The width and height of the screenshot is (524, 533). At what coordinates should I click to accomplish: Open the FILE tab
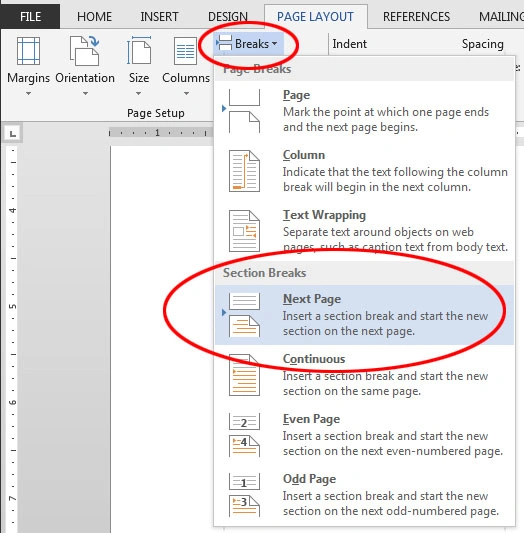click(x=30, y=17)
